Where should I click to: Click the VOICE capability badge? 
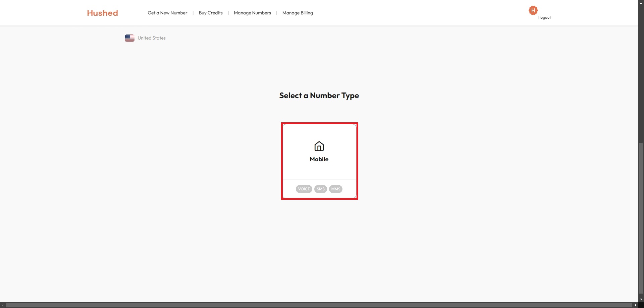click(x=304, y=189)
